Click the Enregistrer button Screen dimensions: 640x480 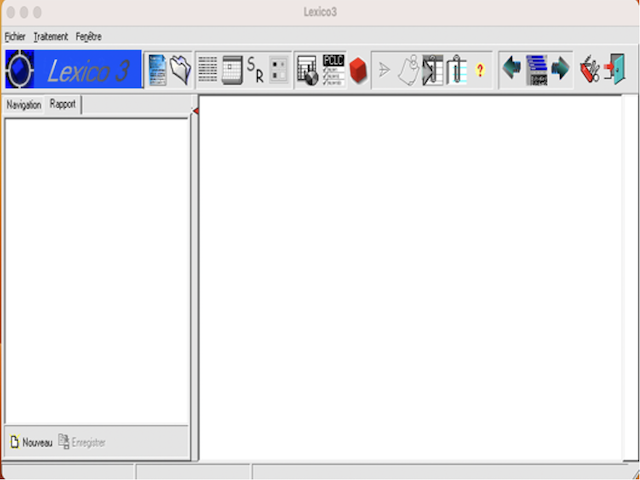[x=82, y=442]
